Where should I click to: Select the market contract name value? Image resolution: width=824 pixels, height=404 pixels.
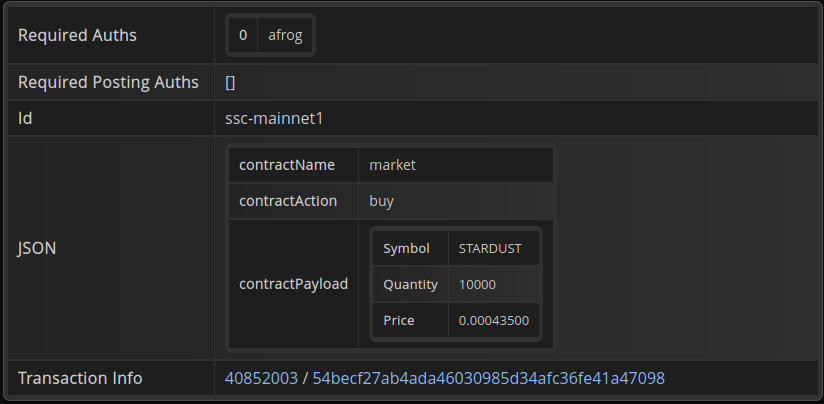[392, 165]
